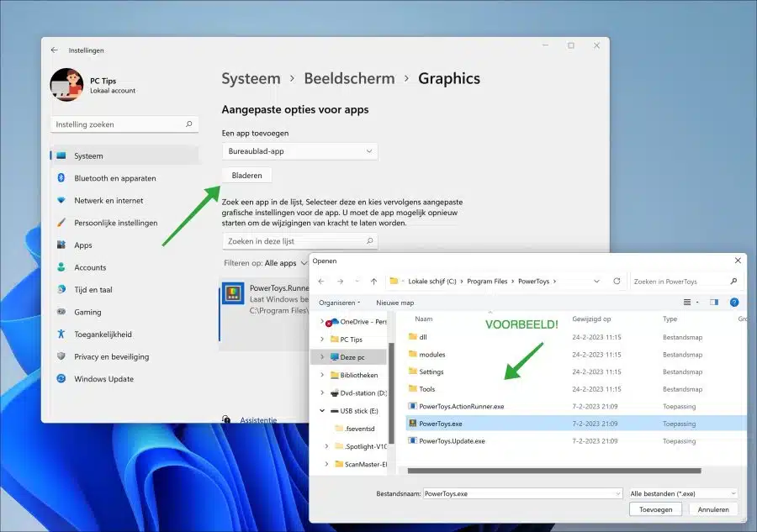Open Privacy en beveiliging settings
The image size is (757, 532).
click(124, 356)
